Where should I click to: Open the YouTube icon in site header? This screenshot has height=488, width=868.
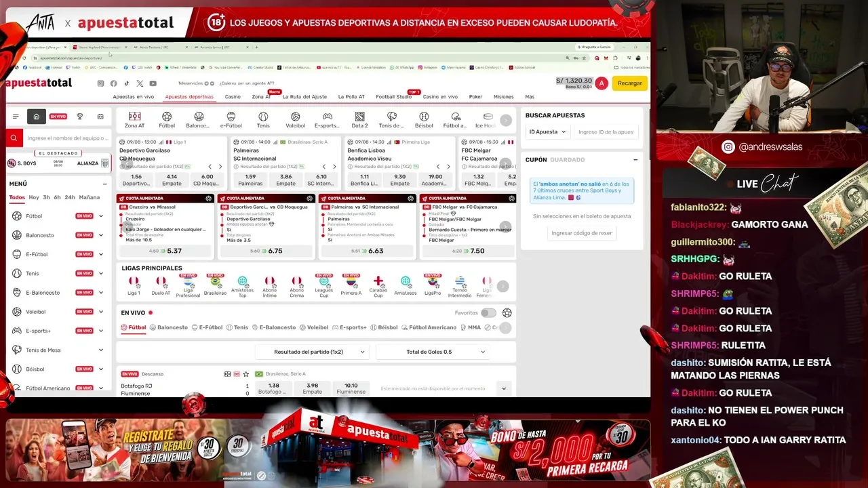(153, 83)
